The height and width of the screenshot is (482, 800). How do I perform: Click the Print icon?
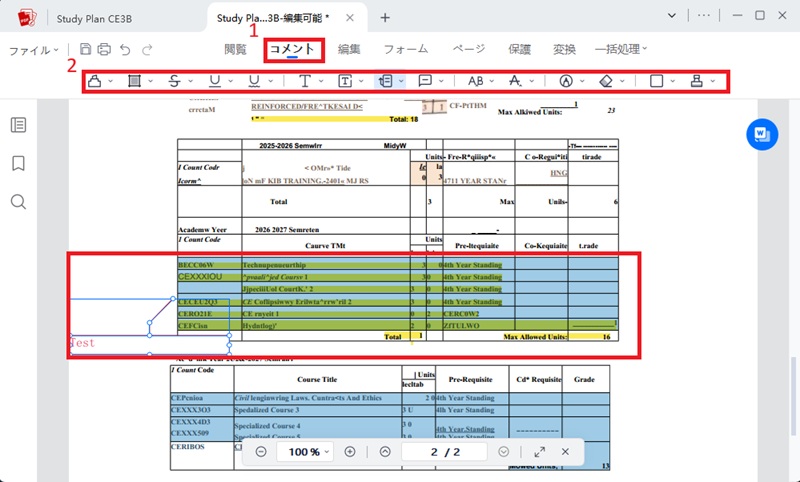(104, 49)
